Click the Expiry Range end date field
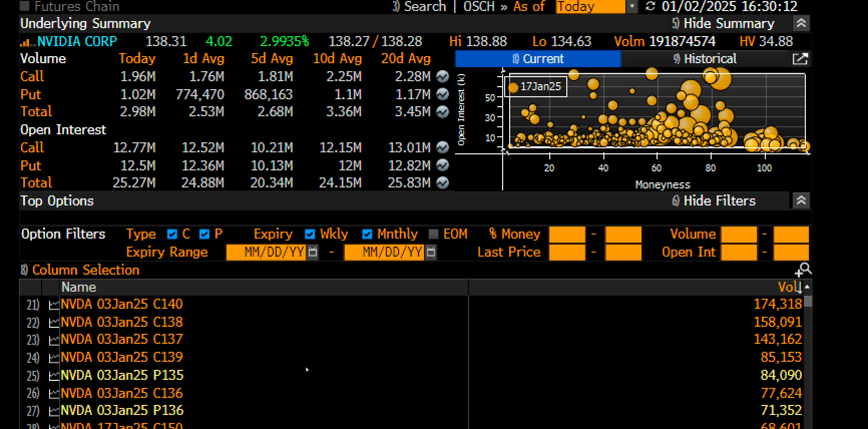 pyautogui.click(x=385, y=252)
